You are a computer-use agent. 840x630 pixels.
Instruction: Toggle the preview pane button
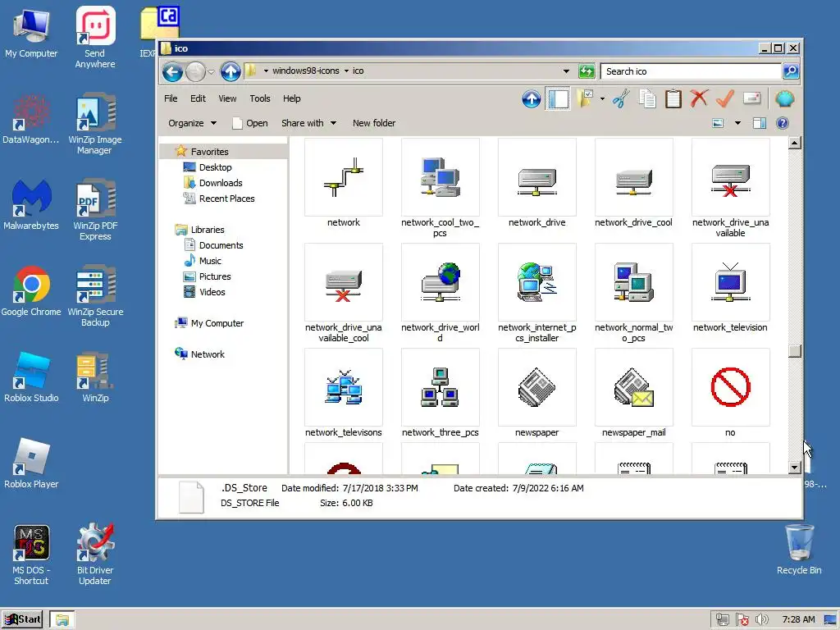pos(759,123)
